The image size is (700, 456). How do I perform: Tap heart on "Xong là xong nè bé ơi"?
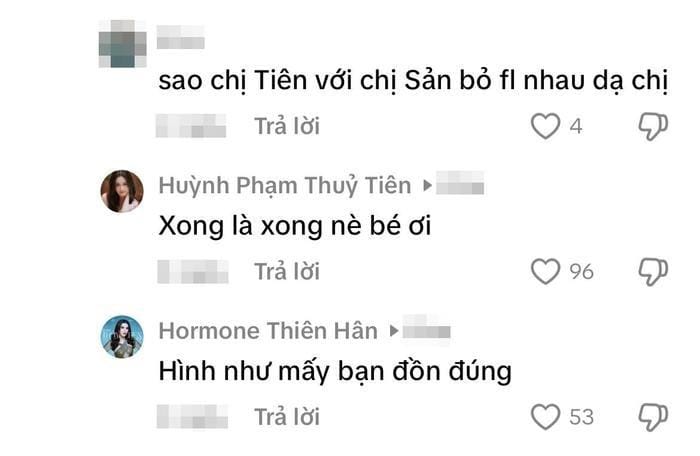545,272
